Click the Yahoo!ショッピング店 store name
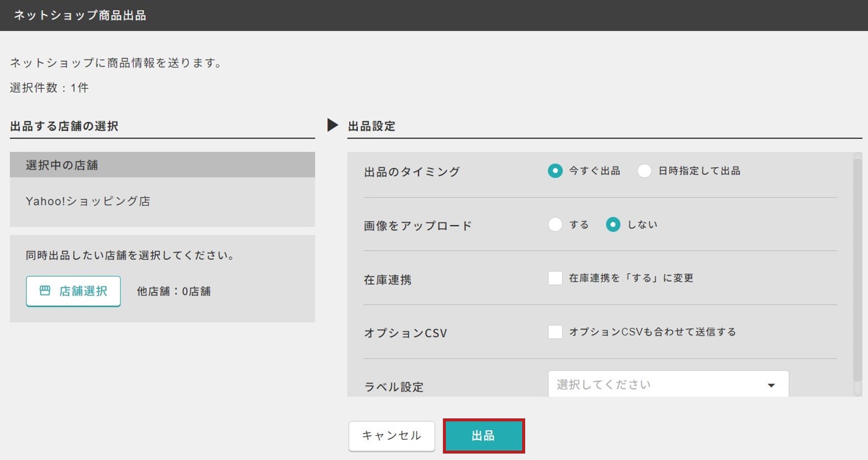The image size is (868, 460). 88,201
